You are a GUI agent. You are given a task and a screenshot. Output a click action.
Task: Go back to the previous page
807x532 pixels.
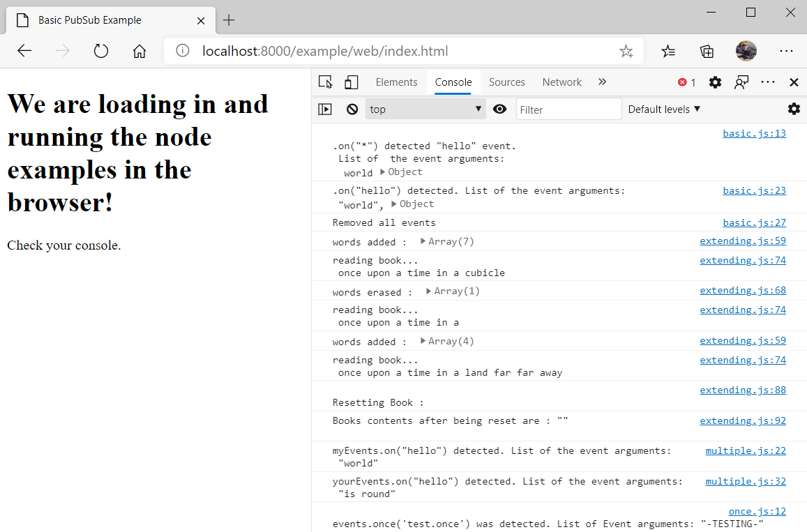tap(24, 50)
